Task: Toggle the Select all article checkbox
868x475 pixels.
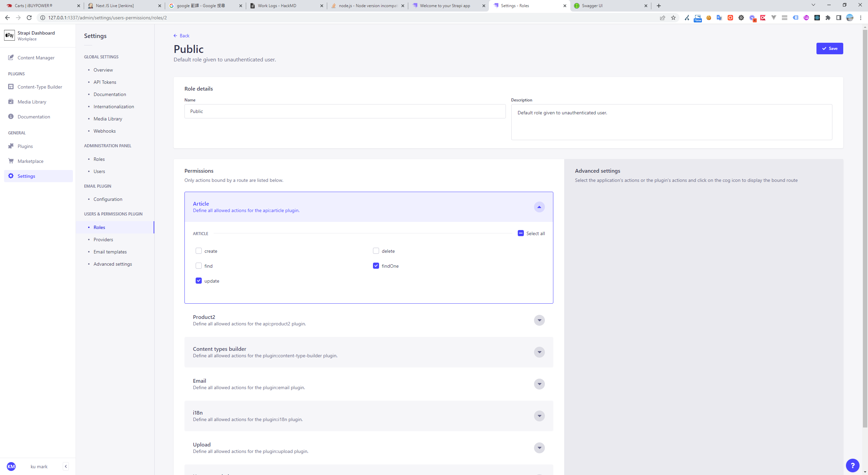Action: [521, 233]
